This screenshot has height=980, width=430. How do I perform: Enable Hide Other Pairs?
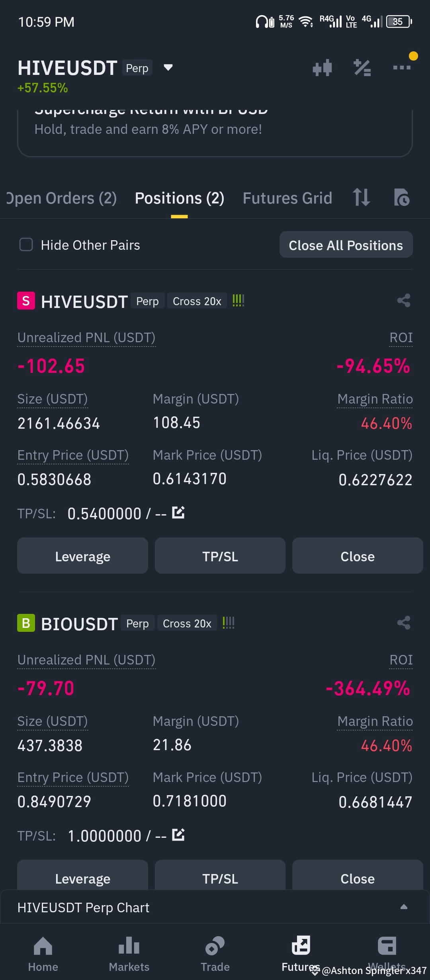(x=26, y=245)
